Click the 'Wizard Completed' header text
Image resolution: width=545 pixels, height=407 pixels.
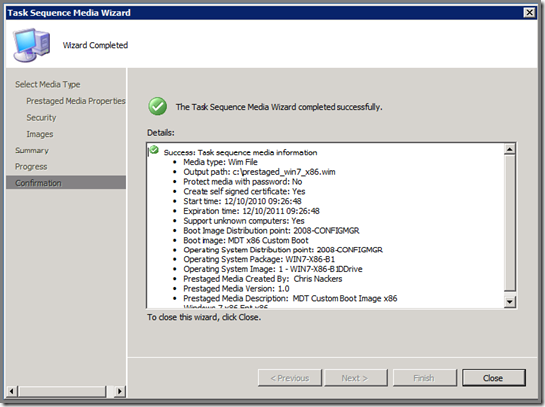95,45
